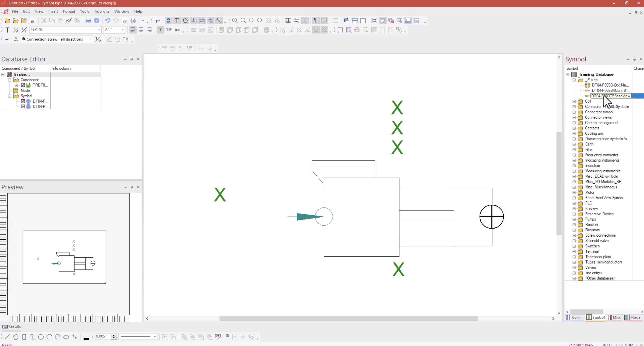Image resolution: width=644 pixels, height=346 pixels.
Task: Click the Print icon
Action: (x=88, y=20)
